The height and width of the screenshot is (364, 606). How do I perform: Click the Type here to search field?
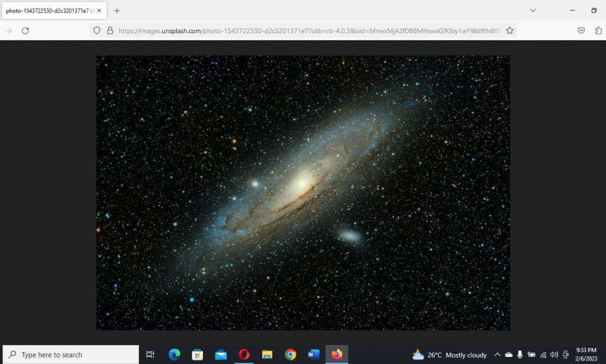[x=70, y=355]
